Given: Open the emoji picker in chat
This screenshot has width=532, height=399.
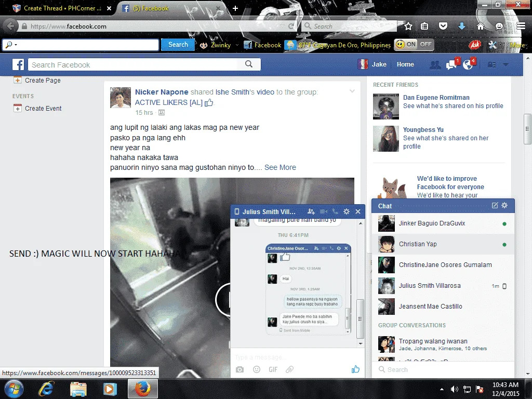Looking at the screenshot, I should pyautogui.click(x=257, y=369).
